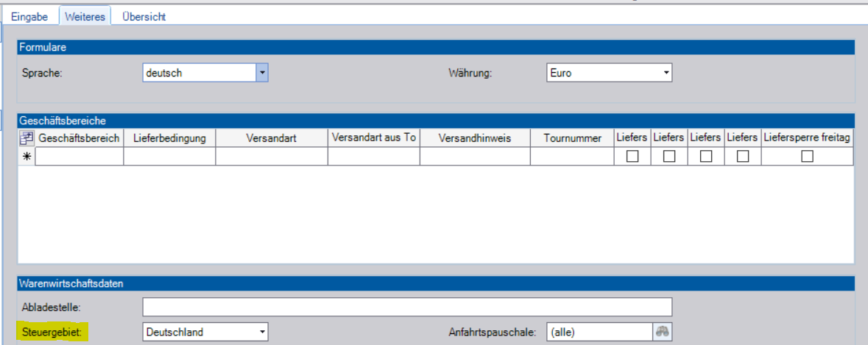
Task: Open the Sprache dropdown
Action: pos(261,73)
